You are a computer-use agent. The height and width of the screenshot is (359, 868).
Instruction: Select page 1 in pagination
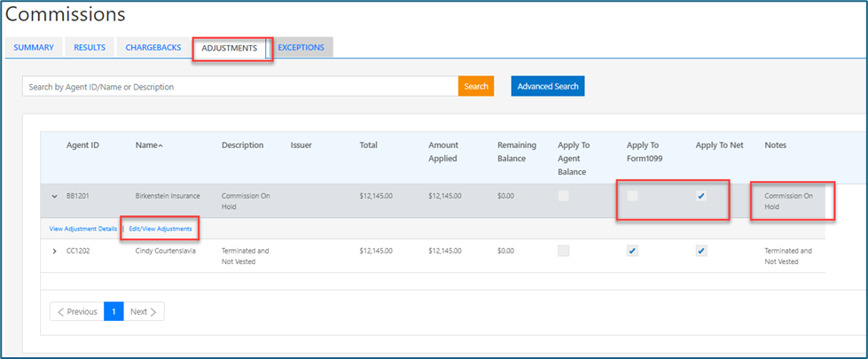(x=113, y=312)
